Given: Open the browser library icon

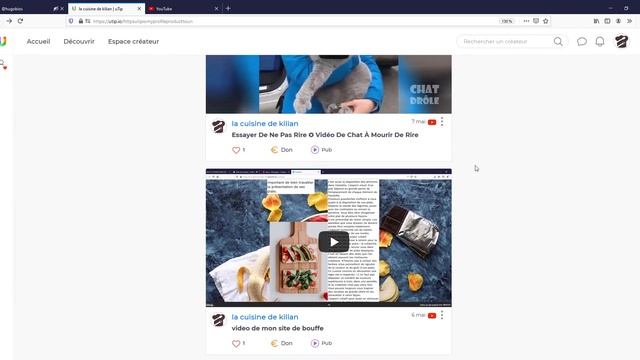Looking at the screenshot, I should tap(596, 21).
